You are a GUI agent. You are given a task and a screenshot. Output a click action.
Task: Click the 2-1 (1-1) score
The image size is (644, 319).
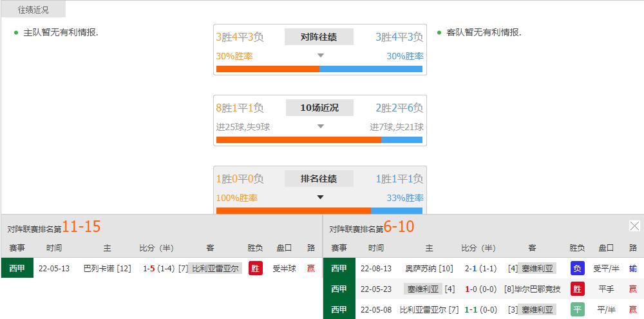480,269
